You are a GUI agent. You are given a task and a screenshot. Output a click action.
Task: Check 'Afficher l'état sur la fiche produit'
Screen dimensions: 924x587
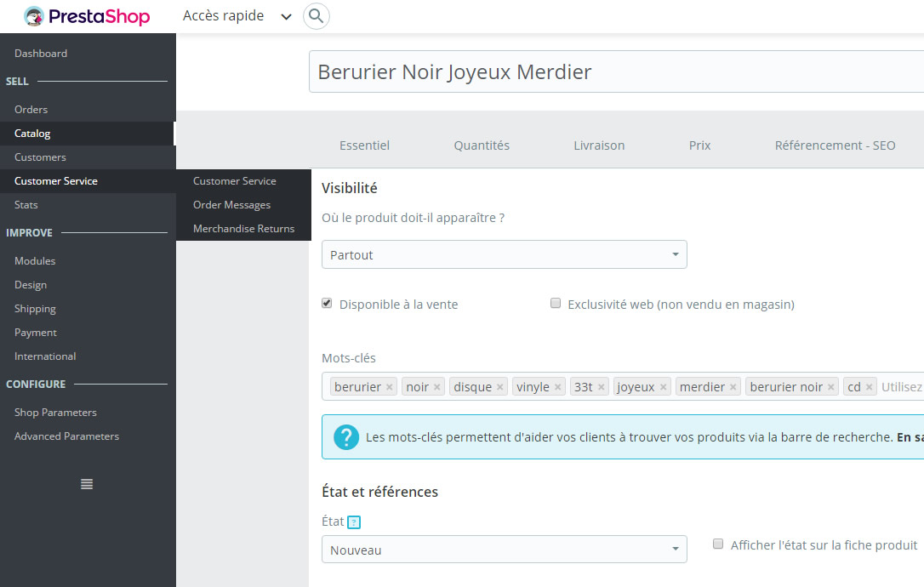click(x=718, y=544)
